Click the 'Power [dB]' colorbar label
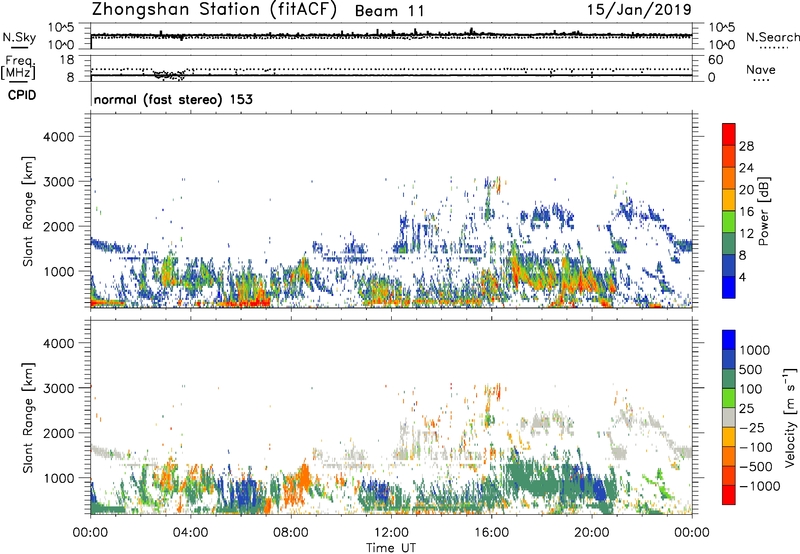This screenshot has height=554, width=800. pyautogui.click(x=763, y=211)
